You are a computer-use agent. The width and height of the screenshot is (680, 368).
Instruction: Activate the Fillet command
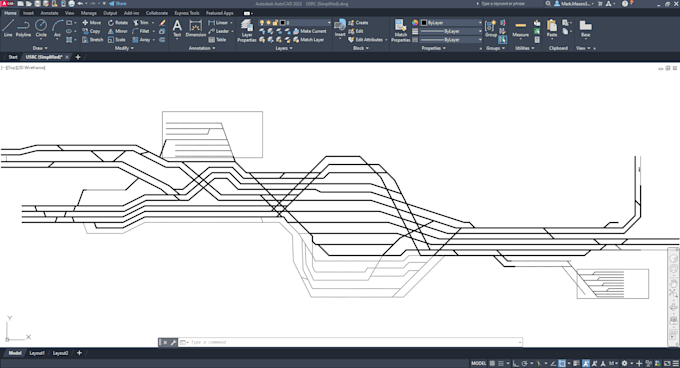[x=141, y=31]
